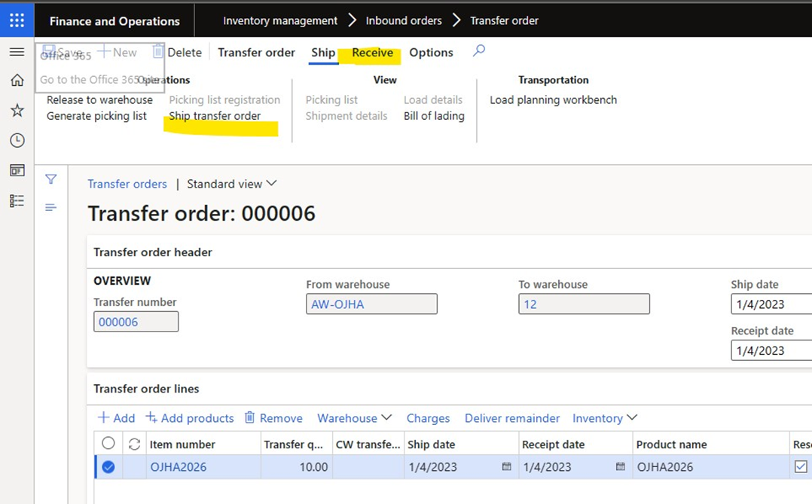Click Deliver remainder

pyautogui.click(x=512, y=418)
